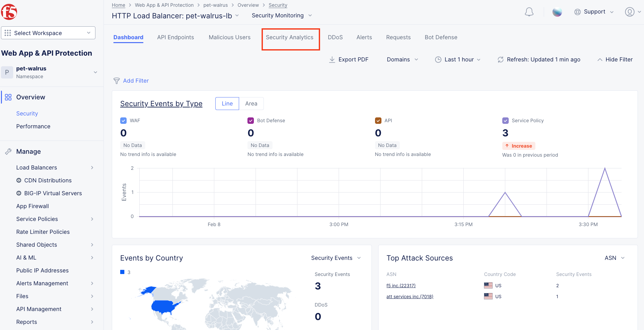Click the colorful assistant orb icon

(x=557, y=12)
